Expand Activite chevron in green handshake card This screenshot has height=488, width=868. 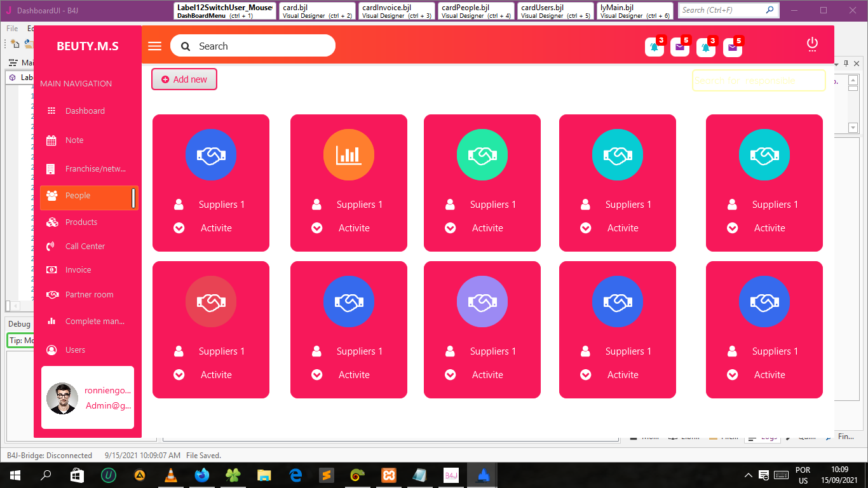(x=451, y=228)
